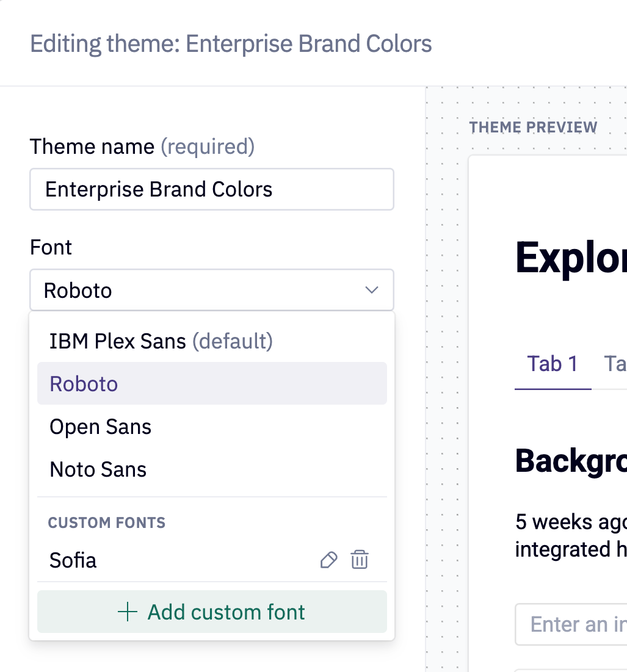Focus the Theme name input field
Viewport: 627px width, 672px height.
211,189
